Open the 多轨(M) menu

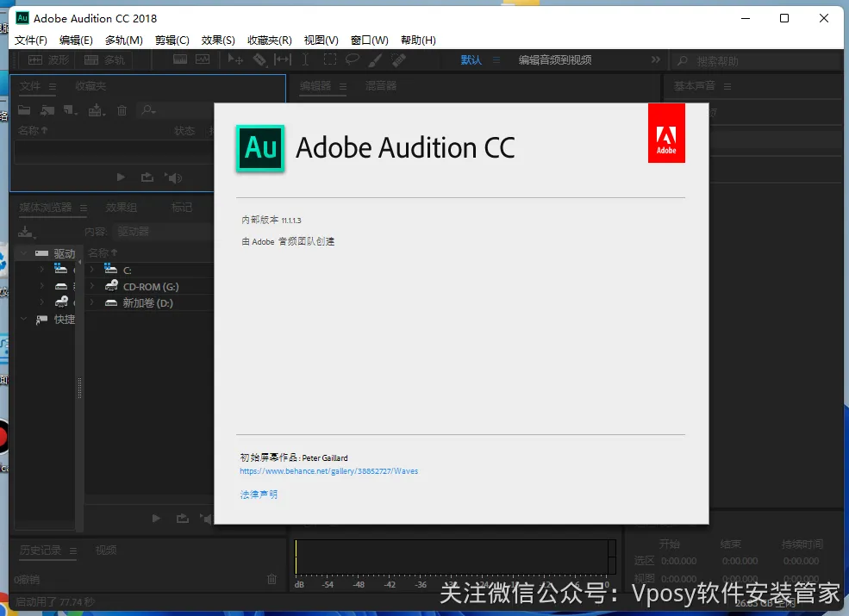click(123, 40)
